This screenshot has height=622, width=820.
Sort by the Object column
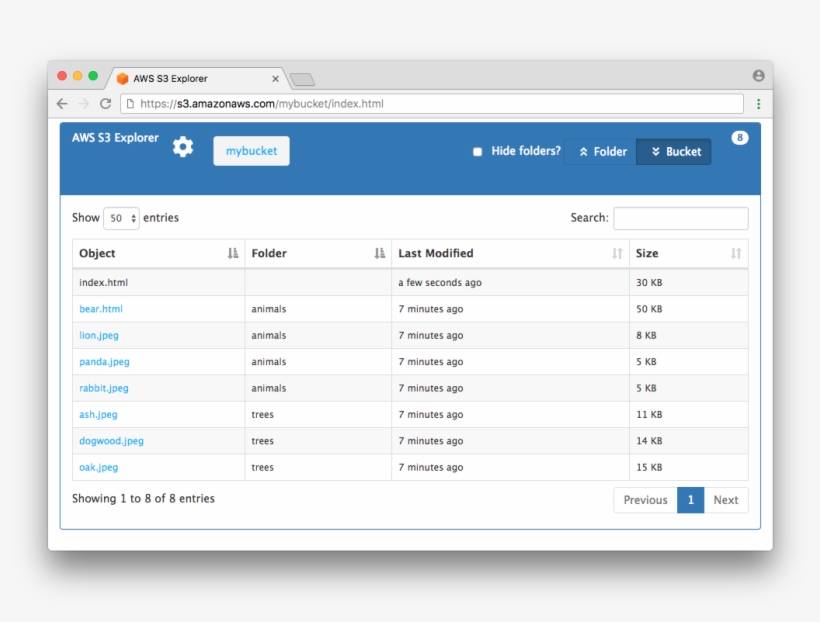(158, 254)
